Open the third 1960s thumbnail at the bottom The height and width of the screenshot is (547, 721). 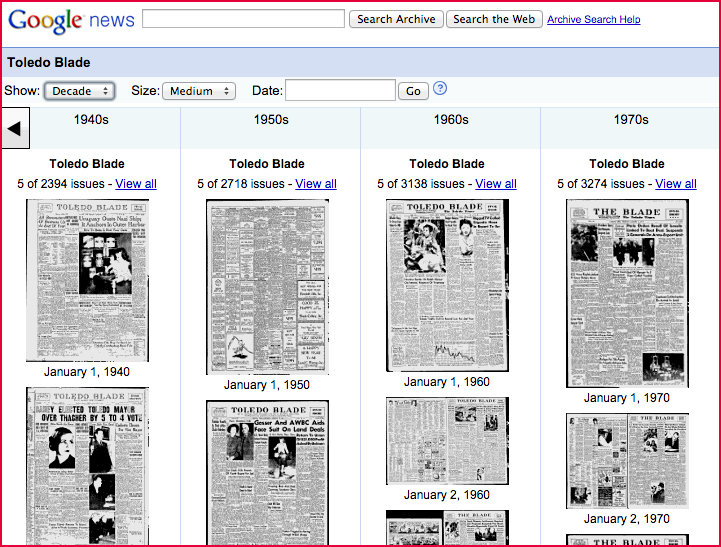447,528
